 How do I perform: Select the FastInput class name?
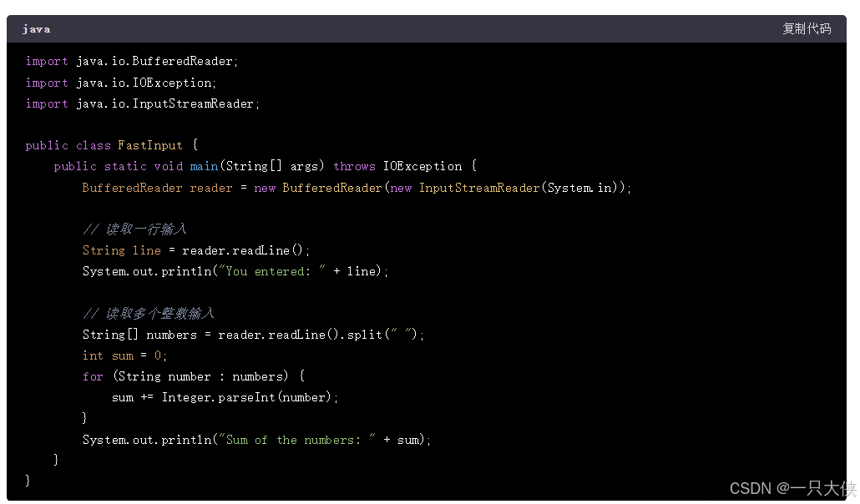[x=150, y=144]
